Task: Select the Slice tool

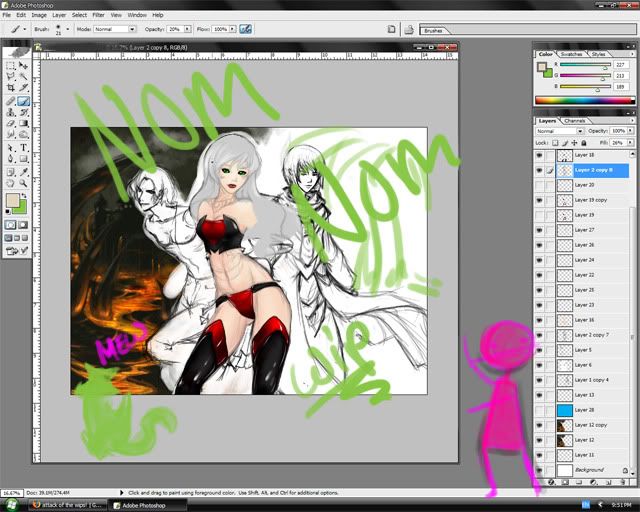Action: click(24, 88)
